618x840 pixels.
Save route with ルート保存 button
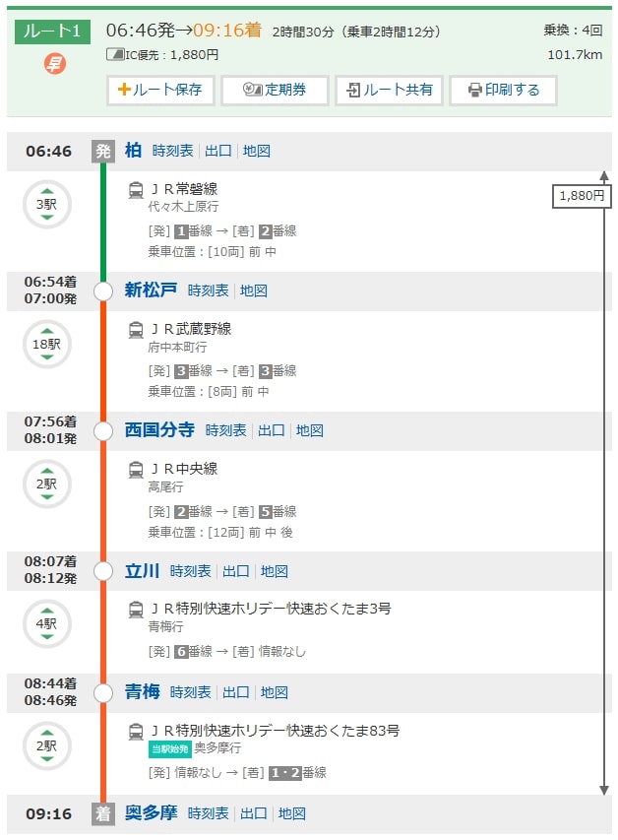159,90
